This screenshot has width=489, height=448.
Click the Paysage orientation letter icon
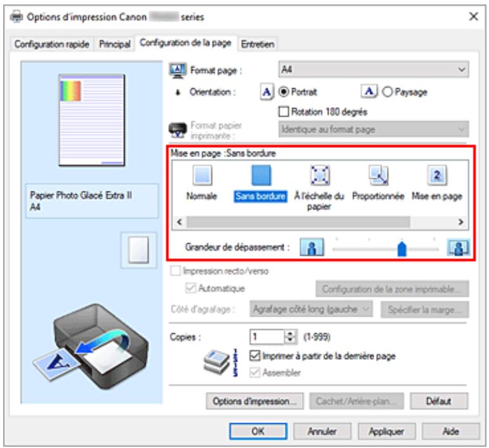click(369, 91)
